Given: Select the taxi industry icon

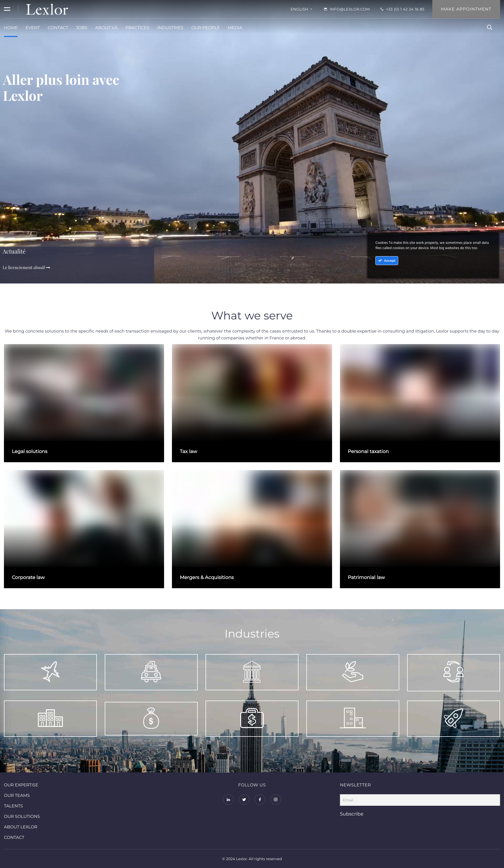Looking at the screenshot, I should [x=151, y=672].
